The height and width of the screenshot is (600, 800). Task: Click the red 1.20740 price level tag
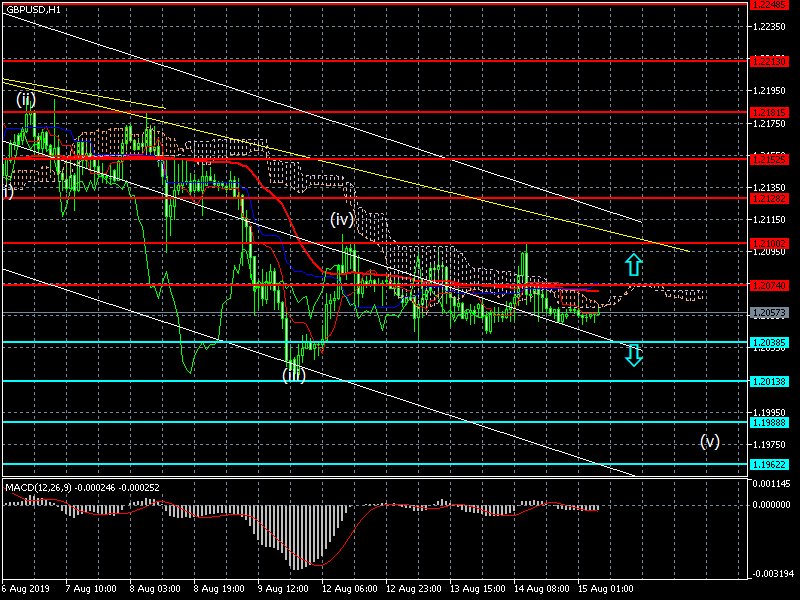tap(770, 285)
